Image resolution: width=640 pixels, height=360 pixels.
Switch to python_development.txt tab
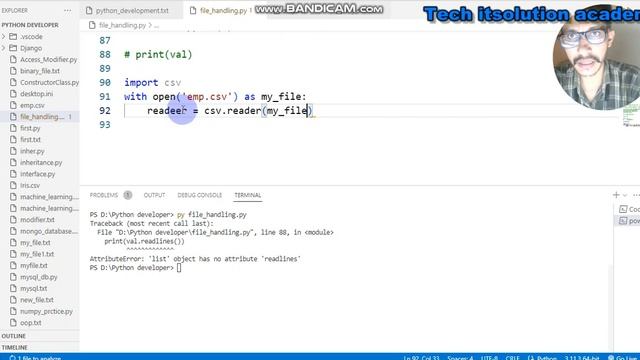pyautogui.click(x=131, y=11)
